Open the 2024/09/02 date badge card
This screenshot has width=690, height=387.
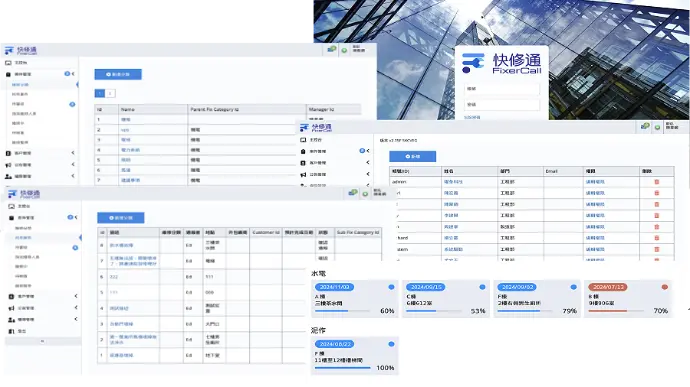(x=517, y=287)
